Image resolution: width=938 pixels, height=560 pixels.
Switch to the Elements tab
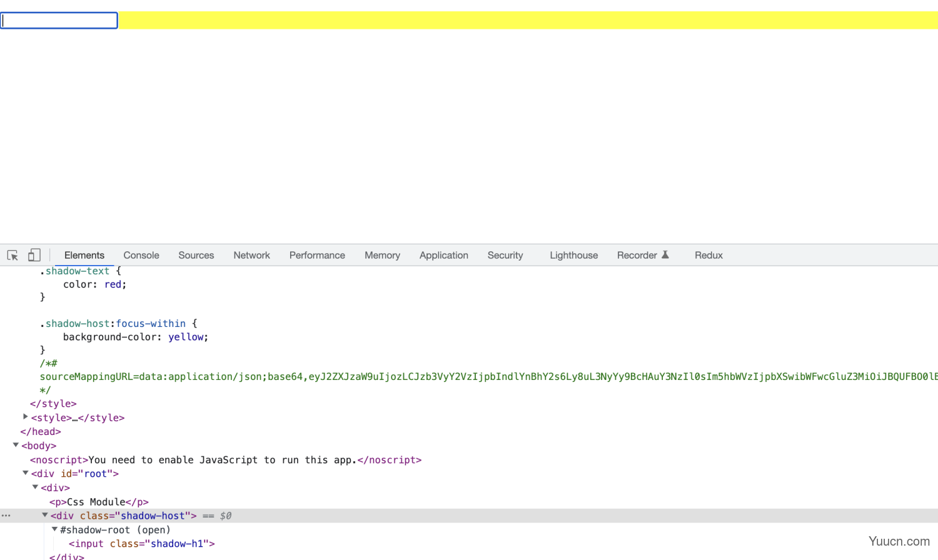(x=84, y=255)
